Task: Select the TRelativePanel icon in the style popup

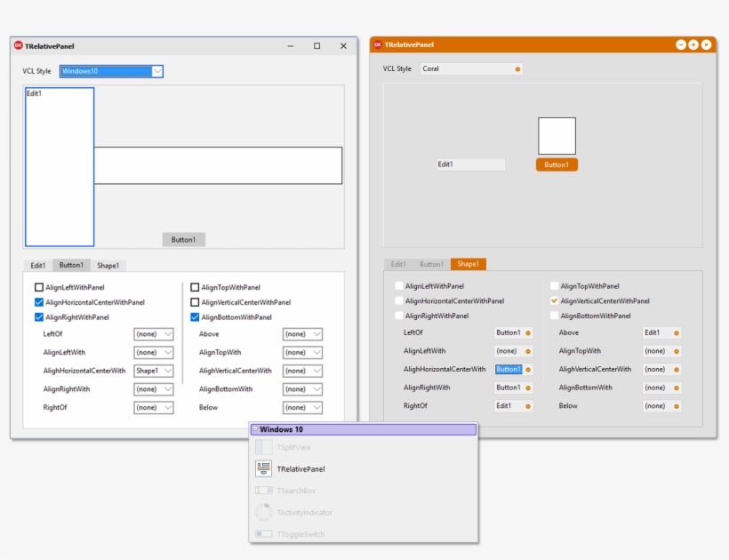Action: pos(264,468)
